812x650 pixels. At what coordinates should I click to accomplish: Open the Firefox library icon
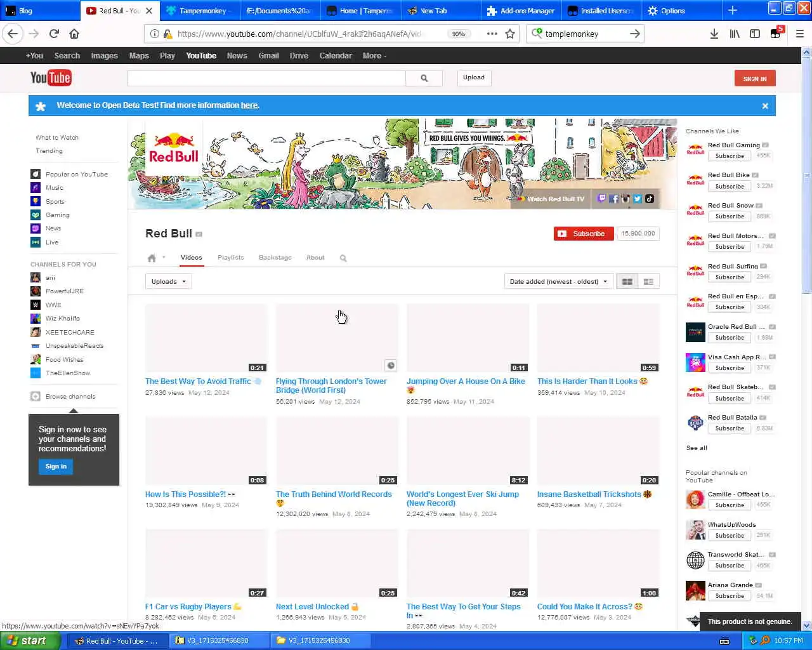tap(735, 34)
